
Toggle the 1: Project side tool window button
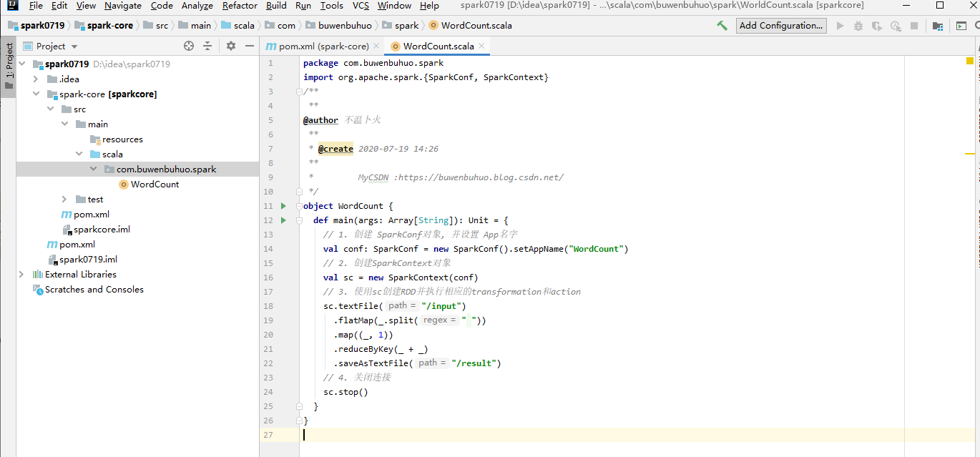9,67
